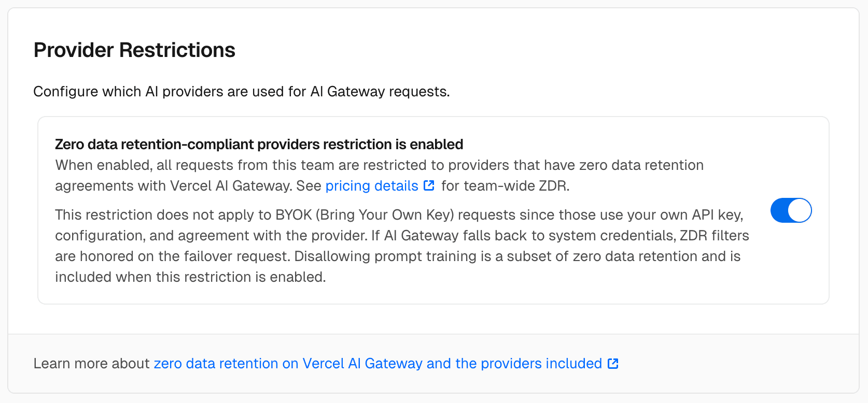Click 'and the providers included' link portion

pos(513,364)
